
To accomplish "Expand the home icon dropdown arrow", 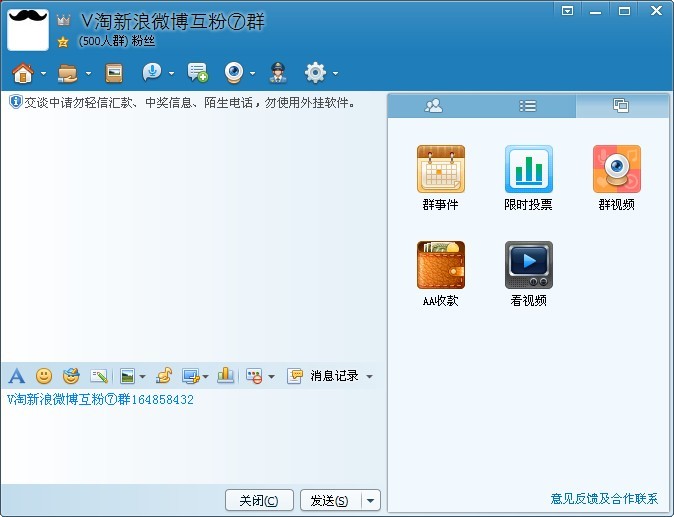I will pos(43,73).
